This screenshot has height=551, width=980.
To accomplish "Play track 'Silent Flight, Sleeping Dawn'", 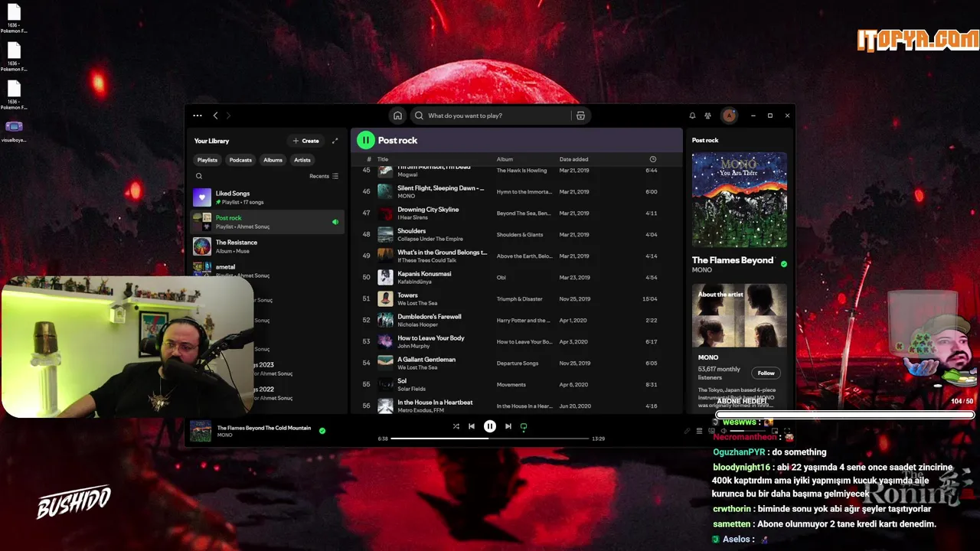I will [x=517, y=192].
